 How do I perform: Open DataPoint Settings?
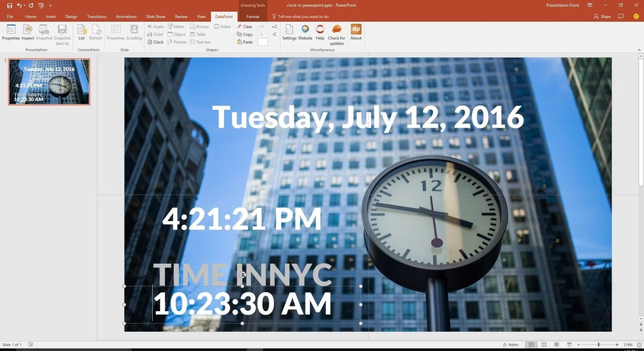tap(289, 34)
